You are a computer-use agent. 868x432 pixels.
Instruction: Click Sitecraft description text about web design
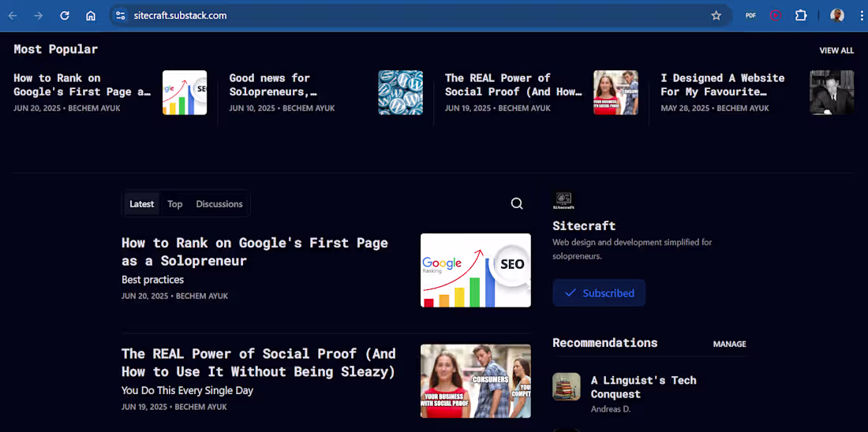tap(632, 249)
